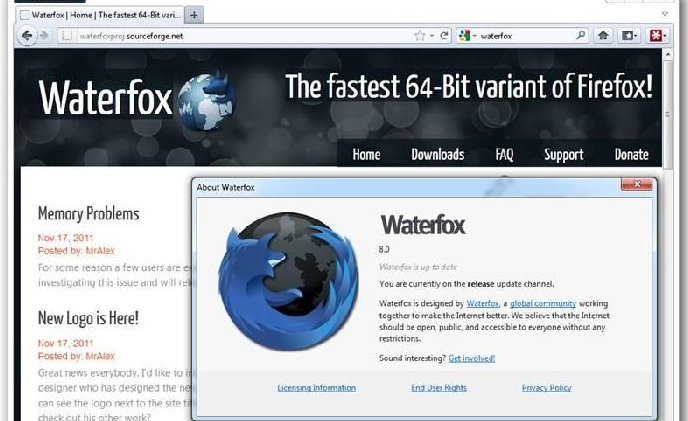Click the scrollbar up arrow

point(668,55)
